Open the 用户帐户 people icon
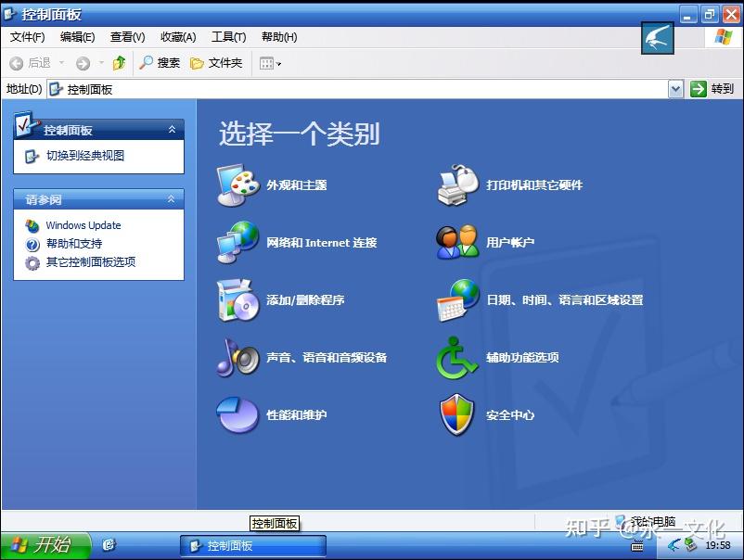Screen dimensions: 744x560 pos(457,242)
